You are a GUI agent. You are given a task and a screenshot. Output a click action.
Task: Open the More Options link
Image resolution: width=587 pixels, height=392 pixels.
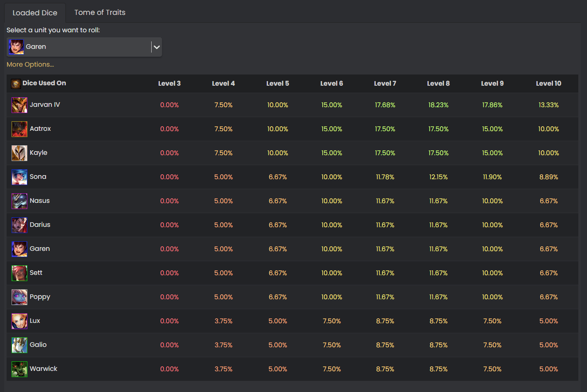30,65
